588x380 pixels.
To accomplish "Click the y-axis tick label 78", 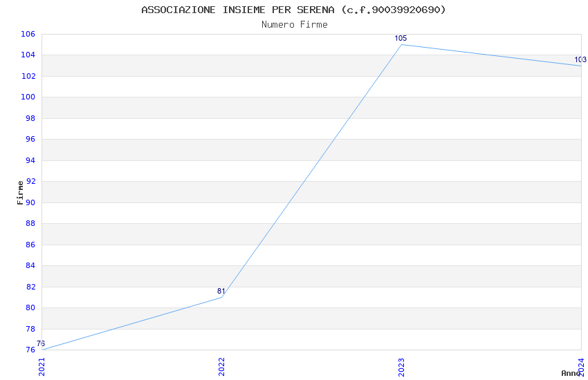I will (x=30, y=329).
